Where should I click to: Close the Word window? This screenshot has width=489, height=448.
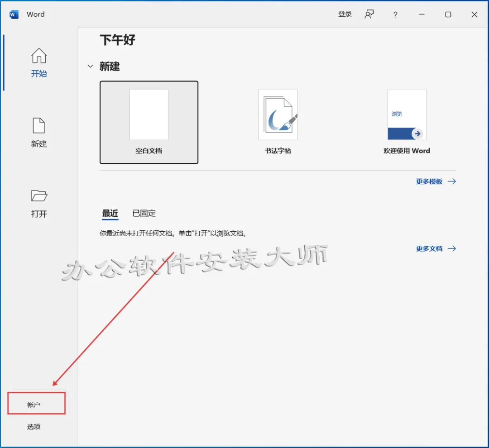pyautogui.click(x=475, y=14)
